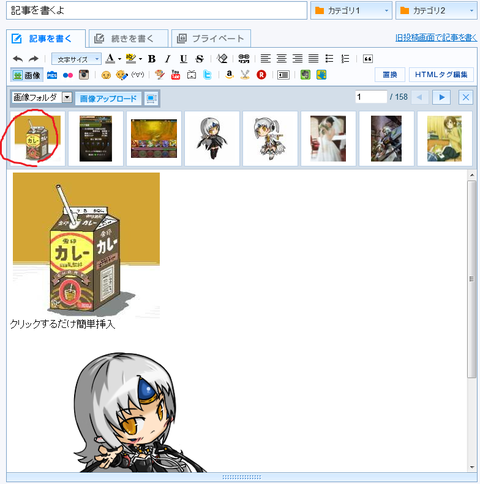
Task: Click the blue-and-yellow icon at the toolbar end
Action: [x=321, y=75]
